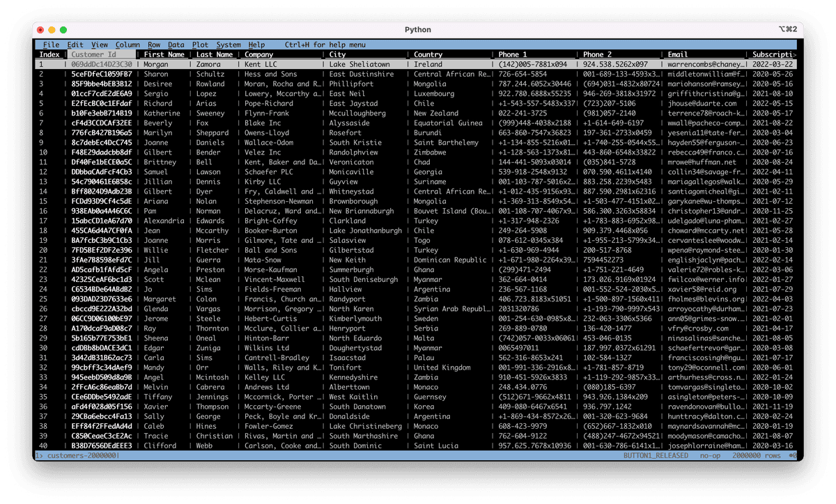836x504 pixels.
Task: Open the System menu
Action: tap(229, 45)
